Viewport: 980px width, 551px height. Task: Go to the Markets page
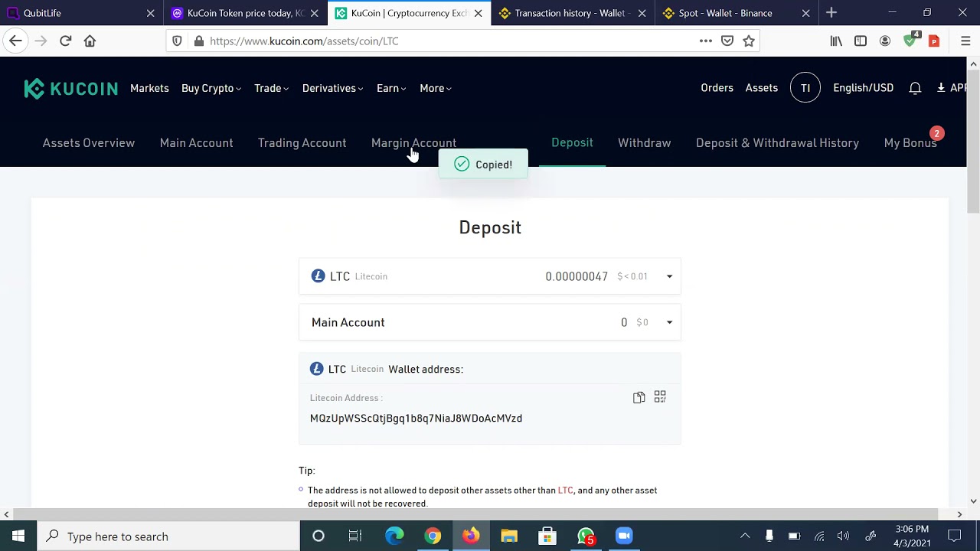pos(149,88)
